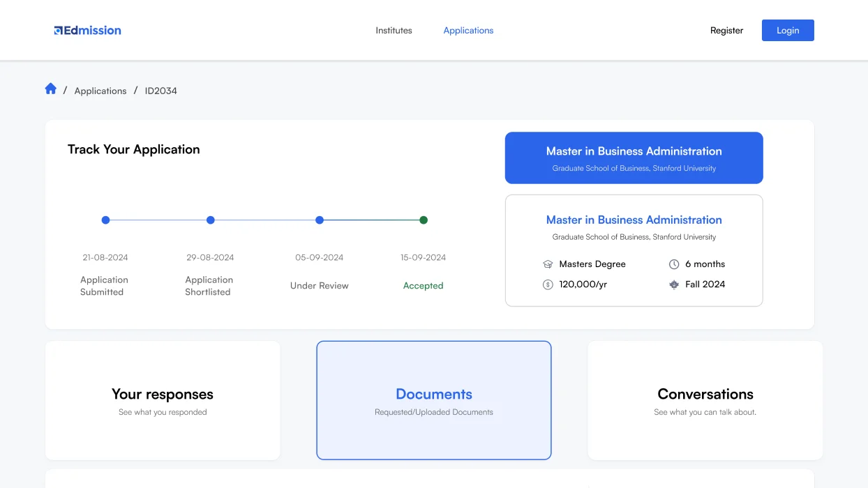
Task: Click the Register link
Action: 726,31
